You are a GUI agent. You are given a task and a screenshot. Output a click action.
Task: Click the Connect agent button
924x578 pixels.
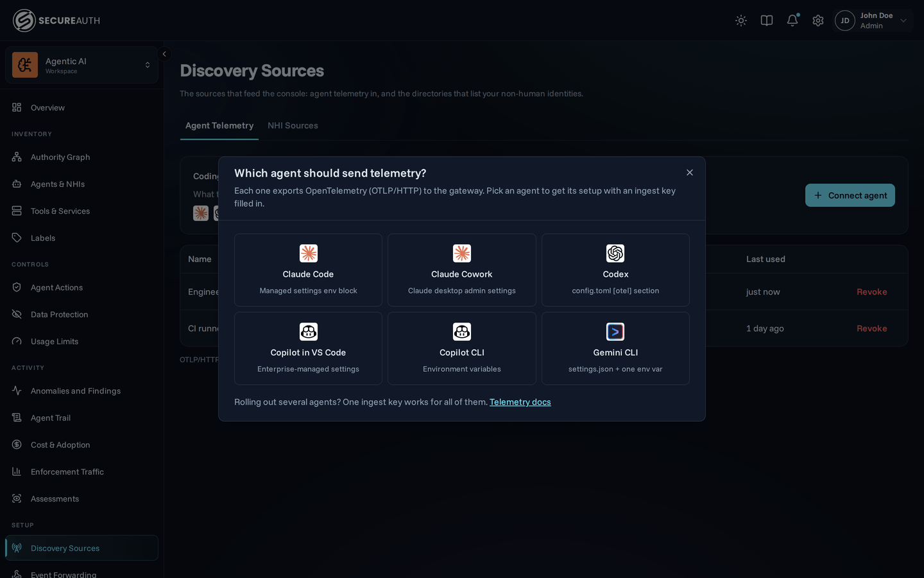850,195
